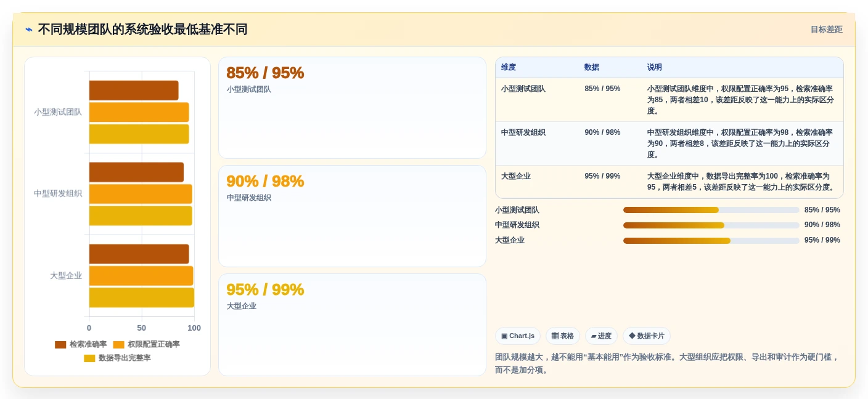This screenshot has width=868, height=399.
Task: Click the yellow 数据导出完整率 bar for 大型企业
Action: [x=142, y=297]
